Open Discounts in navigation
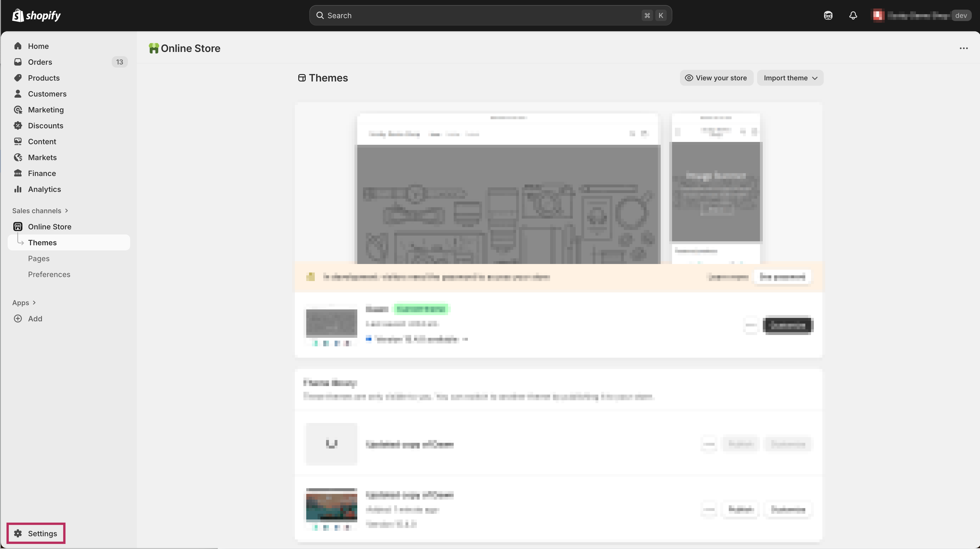This screenshot has height=549, width=980. pos(45,126)
